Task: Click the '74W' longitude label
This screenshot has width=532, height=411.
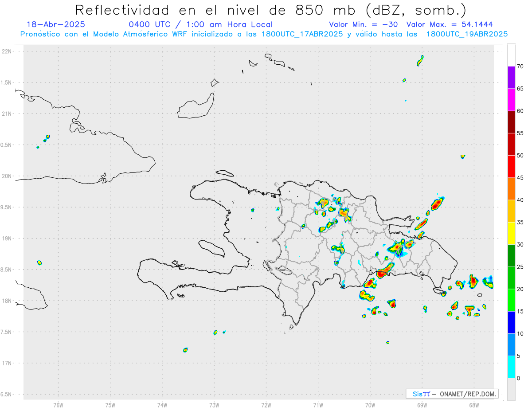Action: [x=162, y=405]
